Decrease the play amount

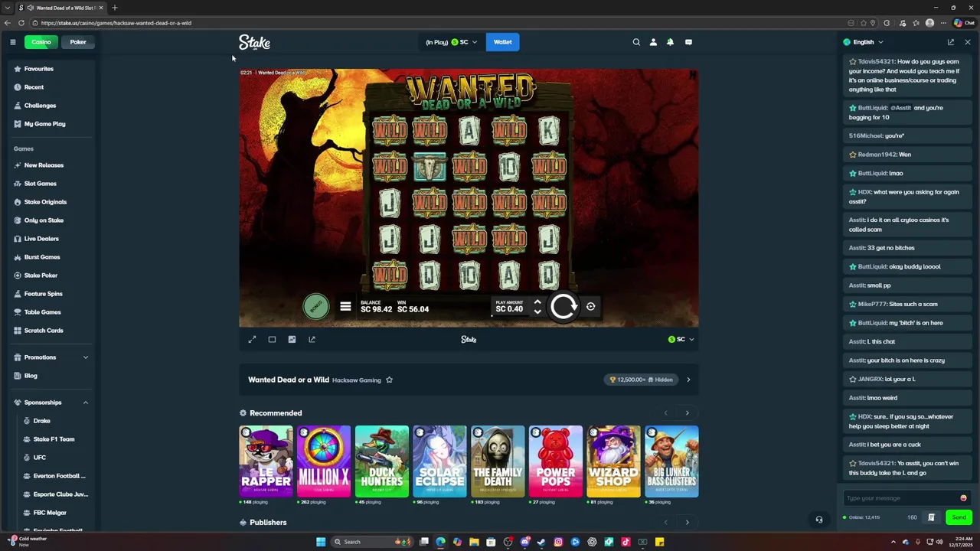(537, 311)
